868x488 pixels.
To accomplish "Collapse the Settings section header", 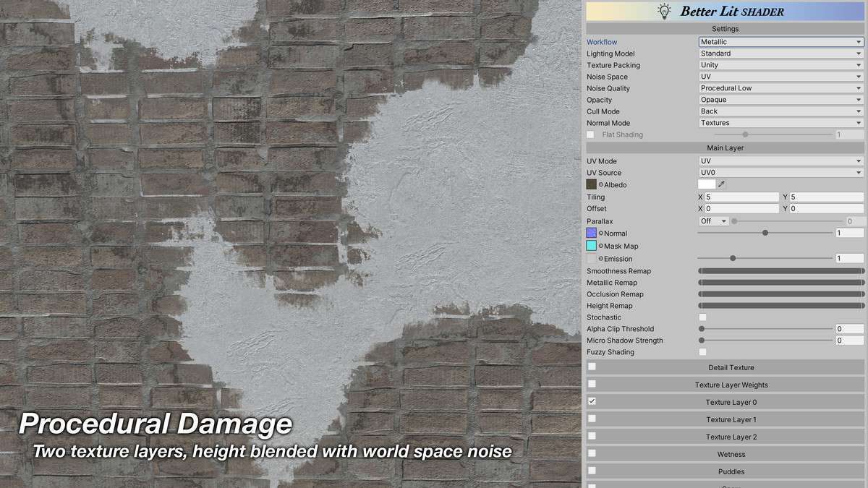I will click(726, 29).
